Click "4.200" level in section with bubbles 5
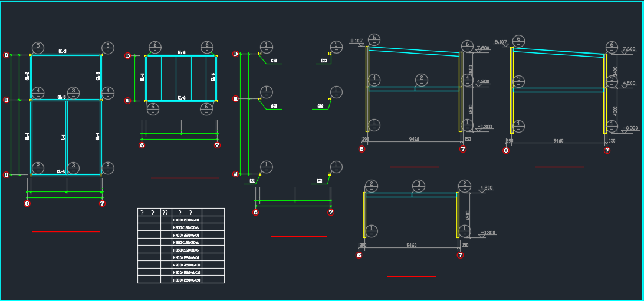 tap(629, 83)
